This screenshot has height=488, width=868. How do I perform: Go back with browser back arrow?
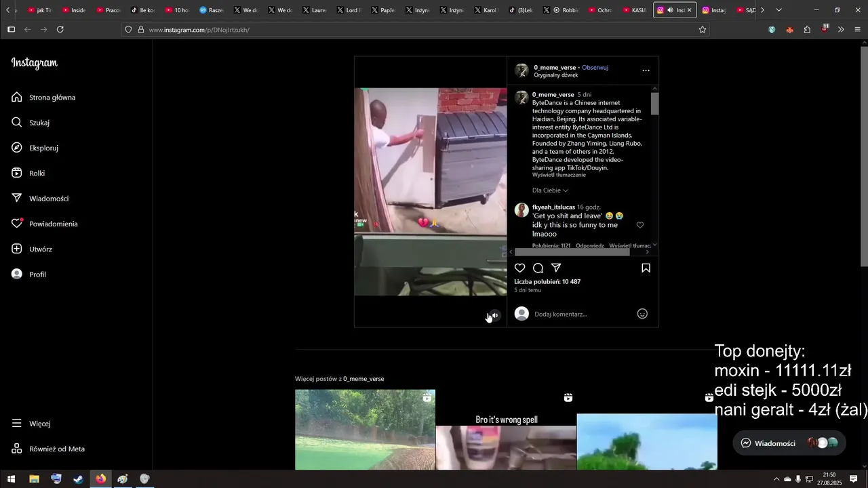27,29
